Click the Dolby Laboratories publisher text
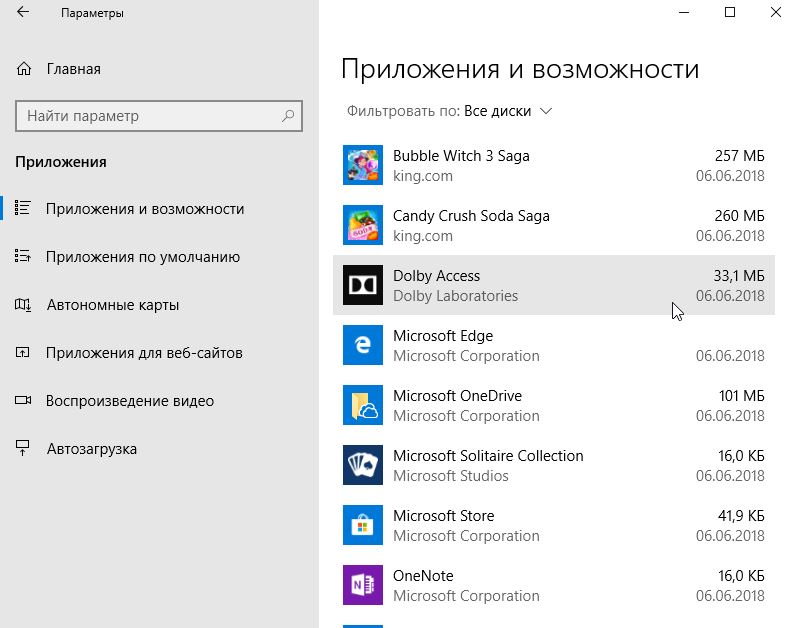Viewport: 798px width, 628px height. (x=455, y=296)
